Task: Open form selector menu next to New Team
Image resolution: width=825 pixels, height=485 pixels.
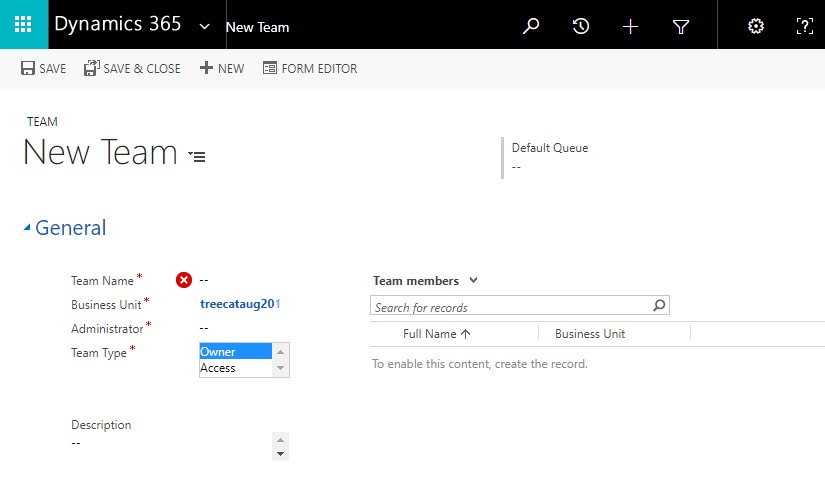Action: pos(197,156)
